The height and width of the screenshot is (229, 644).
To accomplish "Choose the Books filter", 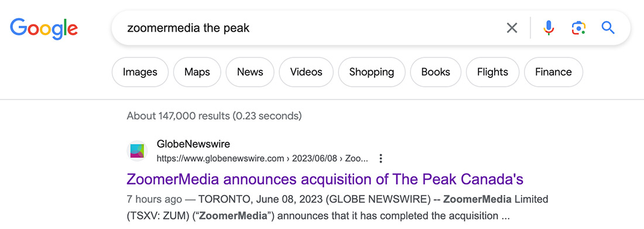I will tap(436, 72).
